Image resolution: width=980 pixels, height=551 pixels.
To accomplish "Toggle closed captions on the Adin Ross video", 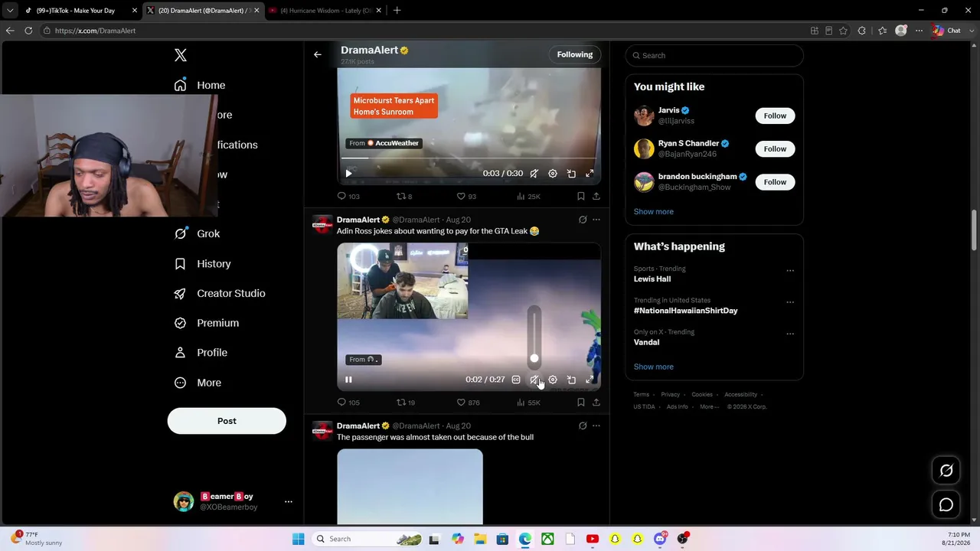I will (x=516, y=380).
